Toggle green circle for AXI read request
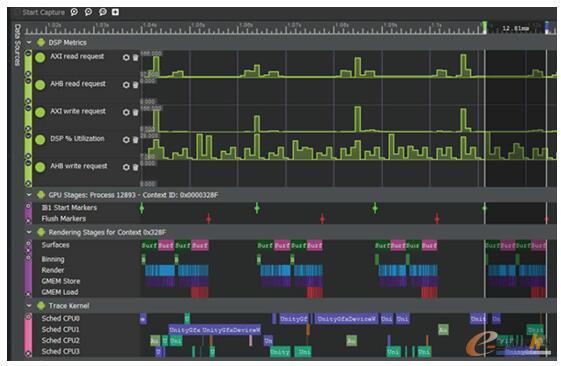 pyautogui.click(x=40, y=57)
